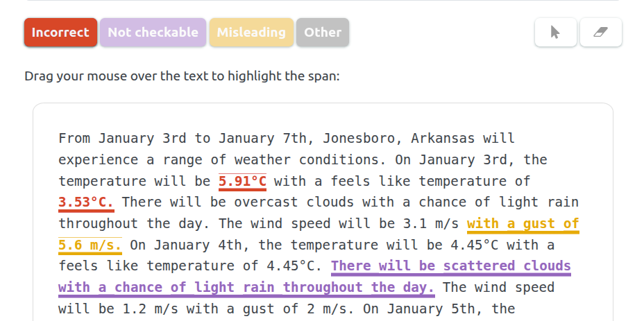Click the red 3.53°C highlighted span
644x321 pixels.
coord(86,202)
